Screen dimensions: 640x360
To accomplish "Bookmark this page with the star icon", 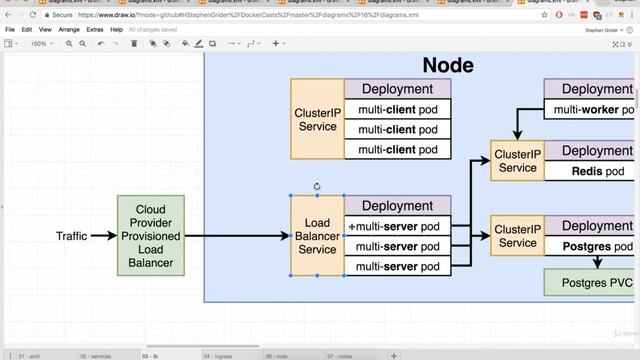I will [544, 15].
